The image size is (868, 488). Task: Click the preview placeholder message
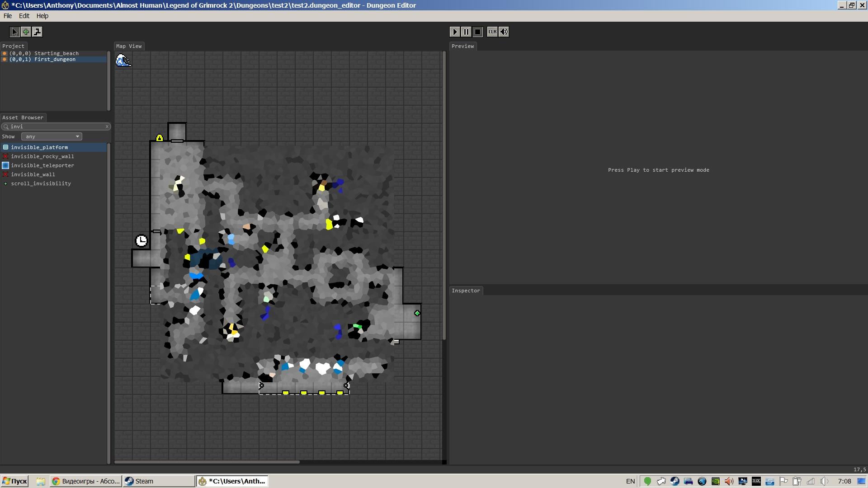pos(658,170)
